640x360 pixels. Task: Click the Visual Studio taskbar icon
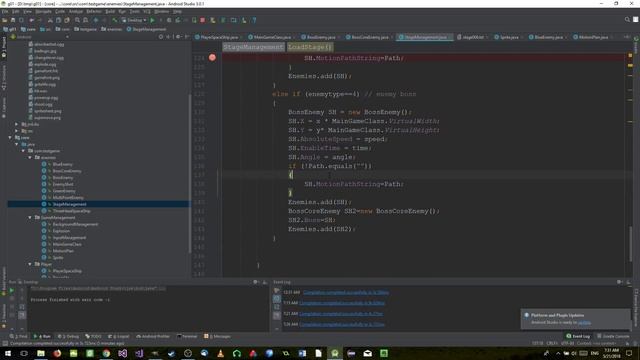(x=122, y=353)
